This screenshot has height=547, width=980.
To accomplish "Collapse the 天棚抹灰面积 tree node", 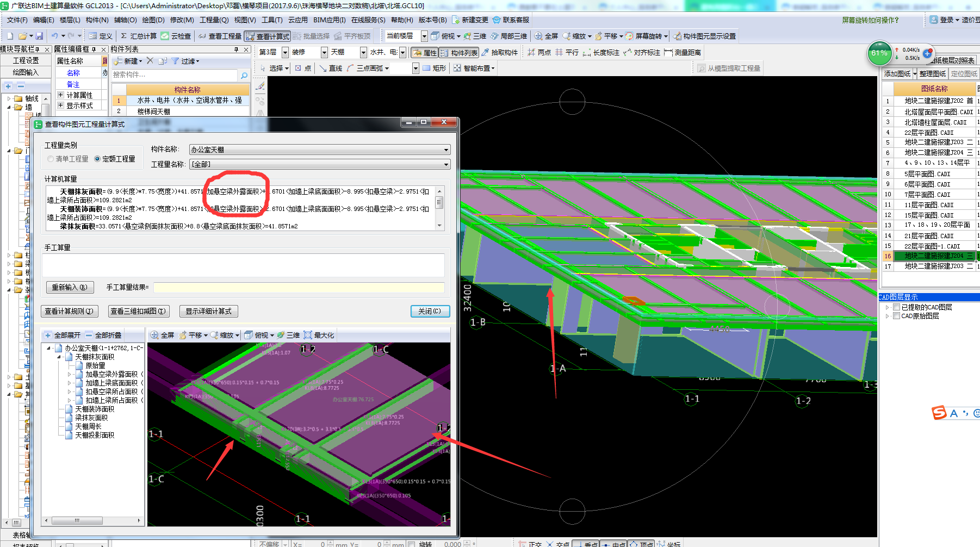I will 59,357.
